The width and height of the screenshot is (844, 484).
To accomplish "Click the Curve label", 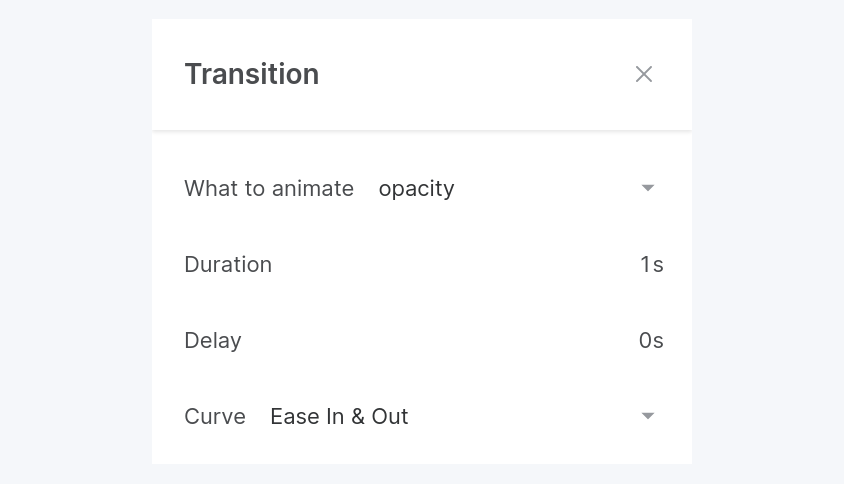I will click(x=215, y=416).
